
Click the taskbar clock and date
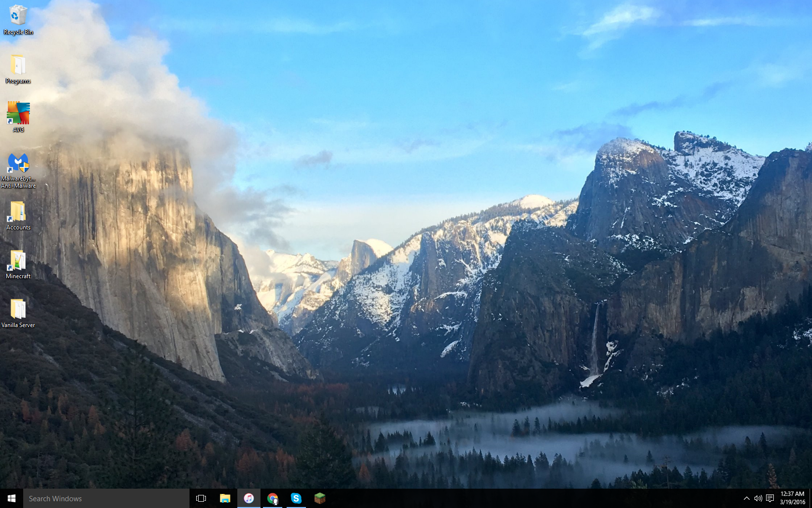pos(792,498)
